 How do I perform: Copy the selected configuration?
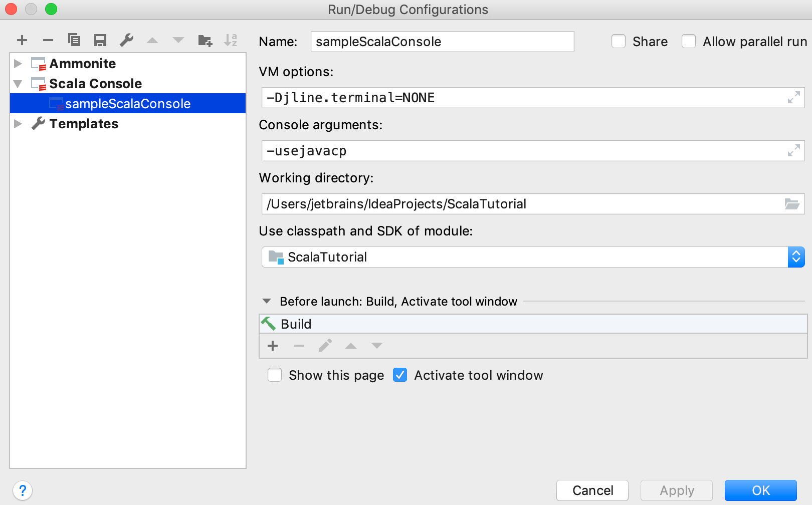tap(74, 40)
